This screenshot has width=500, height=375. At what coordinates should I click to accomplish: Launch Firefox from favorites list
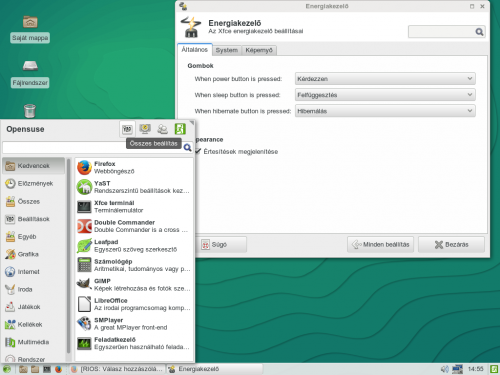coord(134,168)
